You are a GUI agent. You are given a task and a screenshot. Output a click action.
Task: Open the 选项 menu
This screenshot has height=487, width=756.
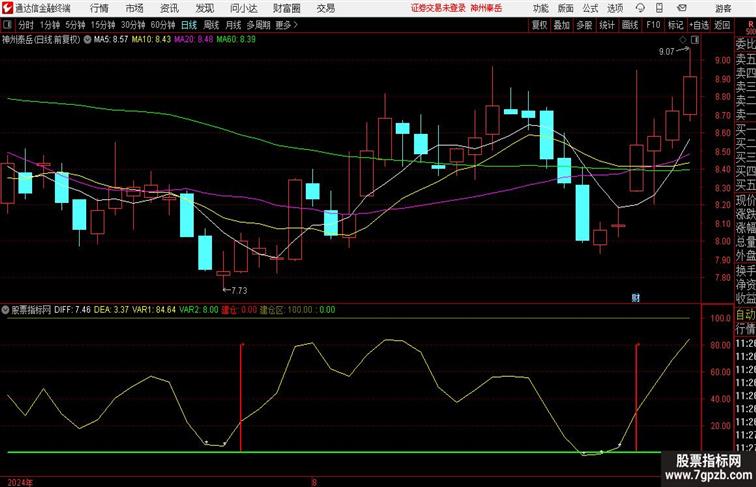[615, 8]
